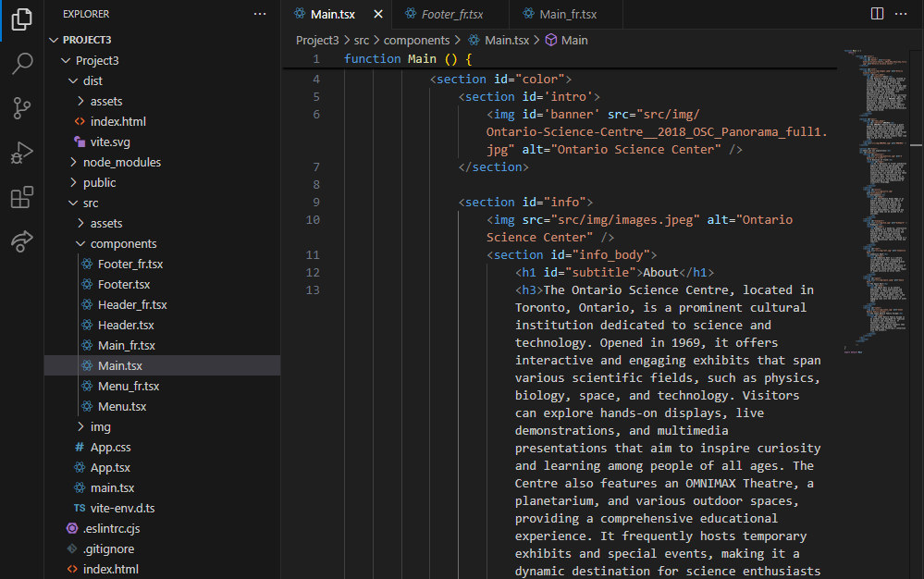Click the components breadcrumb segment
This screenshot has width=924, height=579.
coord(416,41)
